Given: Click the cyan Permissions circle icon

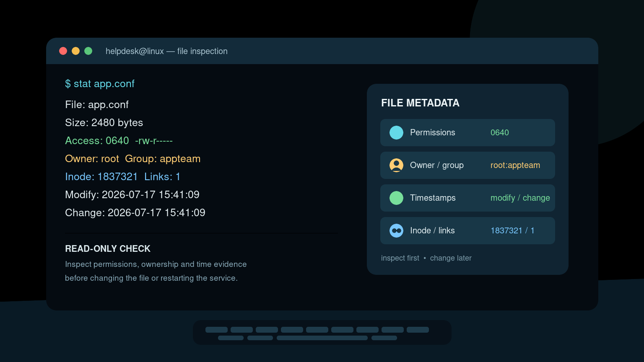Looking at the screenshot, I should click(396, 132).
